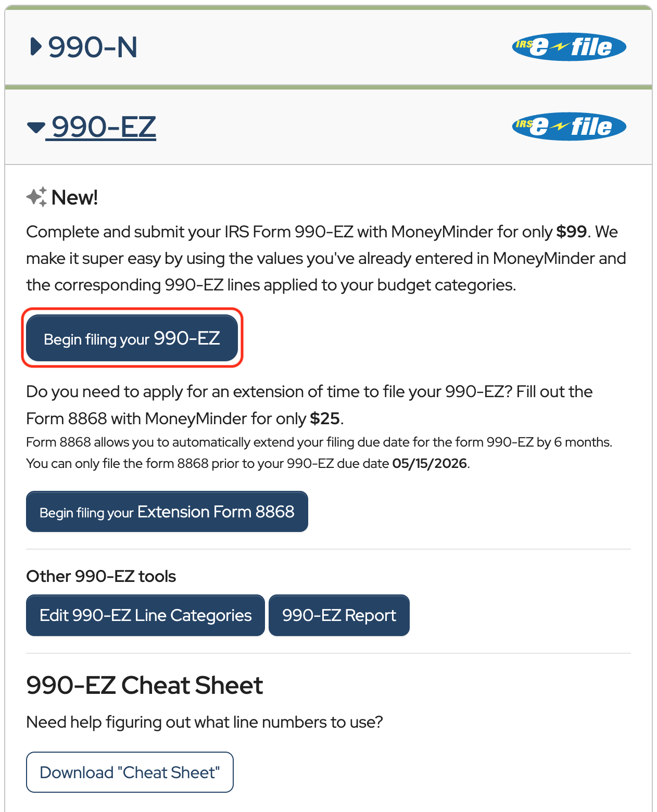Expand the 990-N section triangle
The width and height of the screenshot is (657, 812).
(36, 47)
